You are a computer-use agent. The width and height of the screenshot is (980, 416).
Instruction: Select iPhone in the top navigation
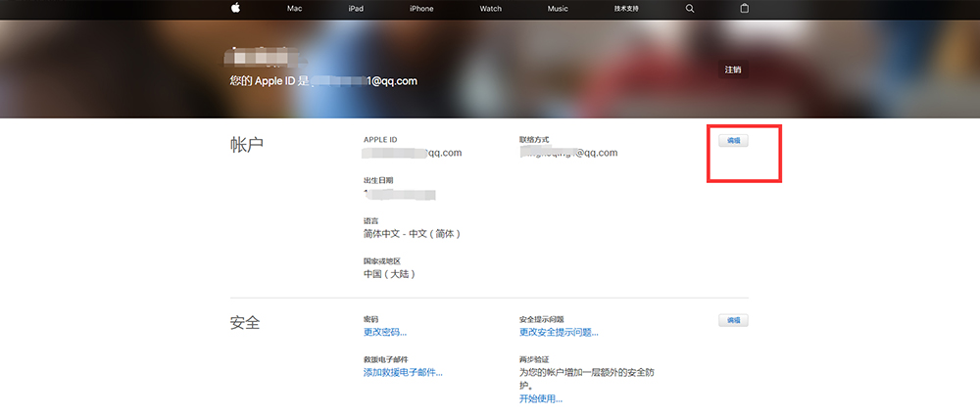(421, 8)
